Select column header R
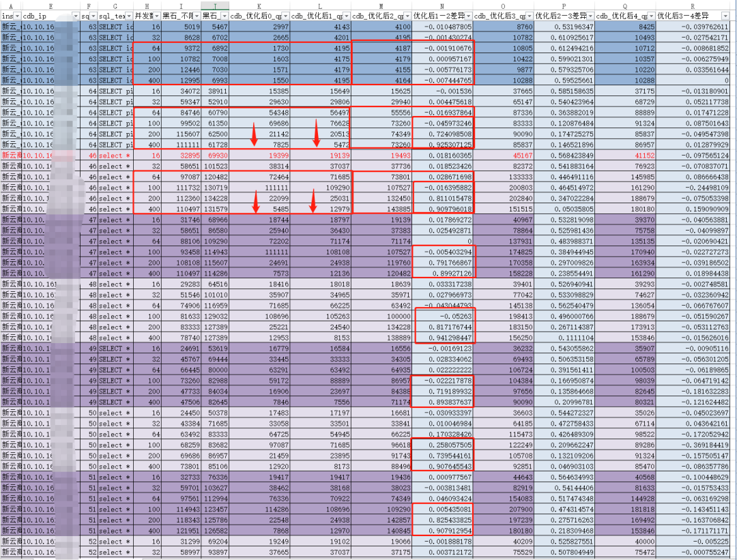The width and height of the screenshot is (737, 560). point(693,7)
